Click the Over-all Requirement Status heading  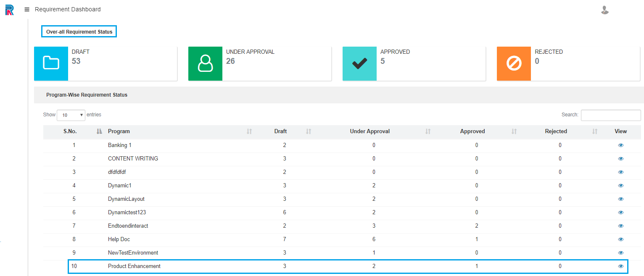coord(79,32)
